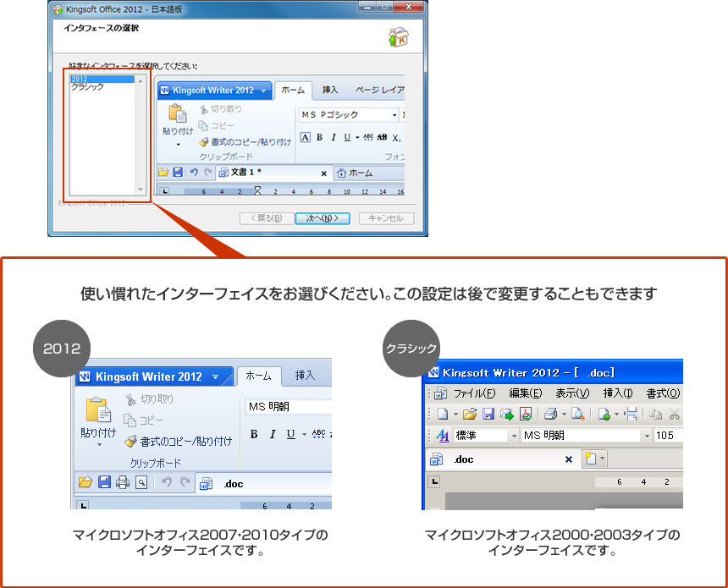Image resolution: width=728 pixels, height=588 pixels.
Task: Click print preview magnifier in classic sample
Action: pyautogui.click(x=577, y=414)
